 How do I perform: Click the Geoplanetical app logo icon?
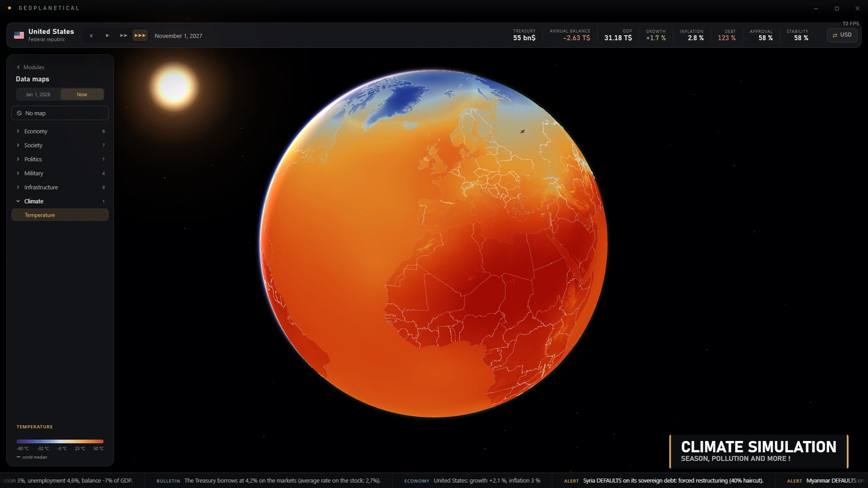(9, 8)
